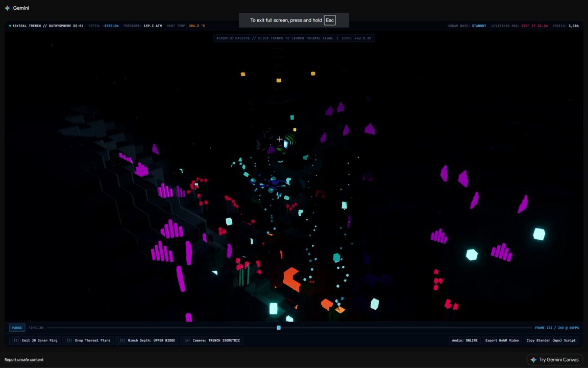Click the FRAME 172 / 360 @ 60FPS readout
The image size is (588, 368).
[x=557, y=328]
